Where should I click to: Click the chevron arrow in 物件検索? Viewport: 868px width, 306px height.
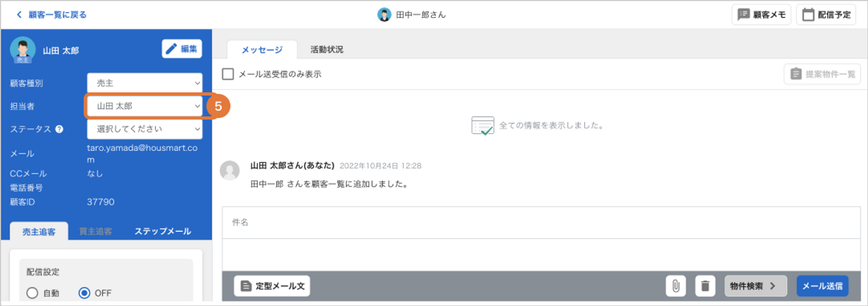pyautogui.click(x=773, y=286)
